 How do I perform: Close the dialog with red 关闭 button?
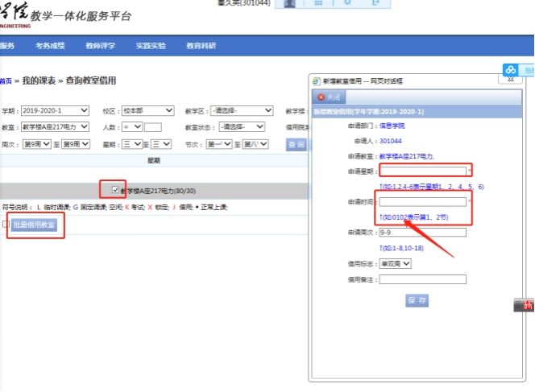point(329,97)
